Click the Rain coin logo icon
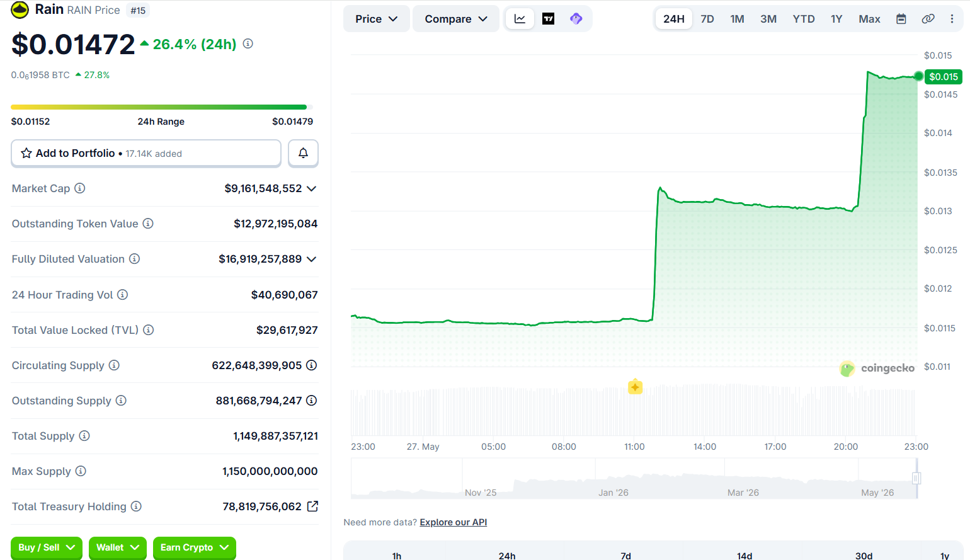 point(20,9)
